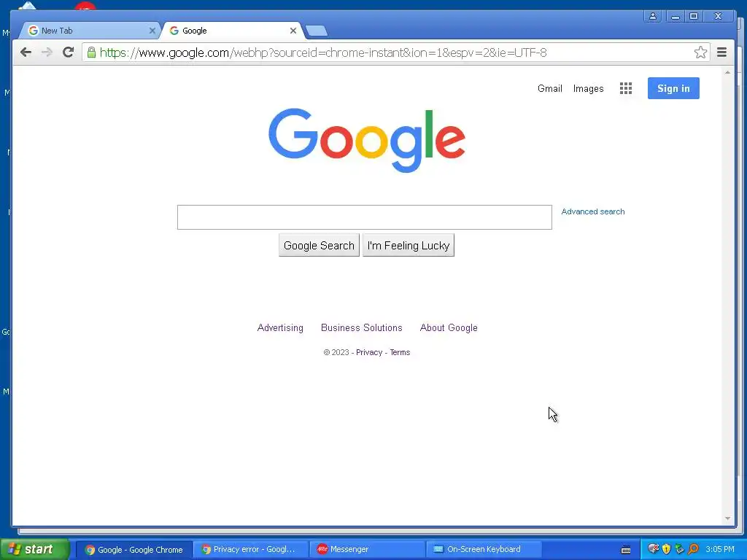The width and height of the screenshot is (747, 560).
Task: Click the first tray icon with red badge
Action: coord(653,549)
